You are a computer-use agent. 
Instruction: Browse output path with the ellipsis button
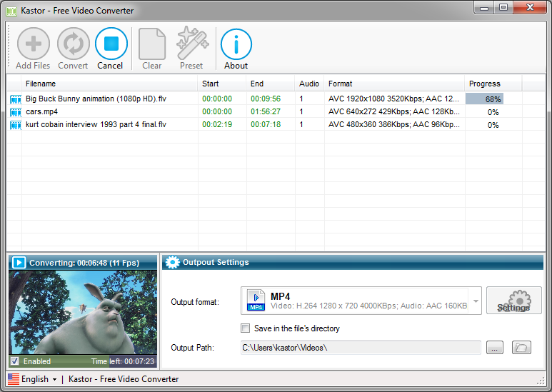[495, 348]
